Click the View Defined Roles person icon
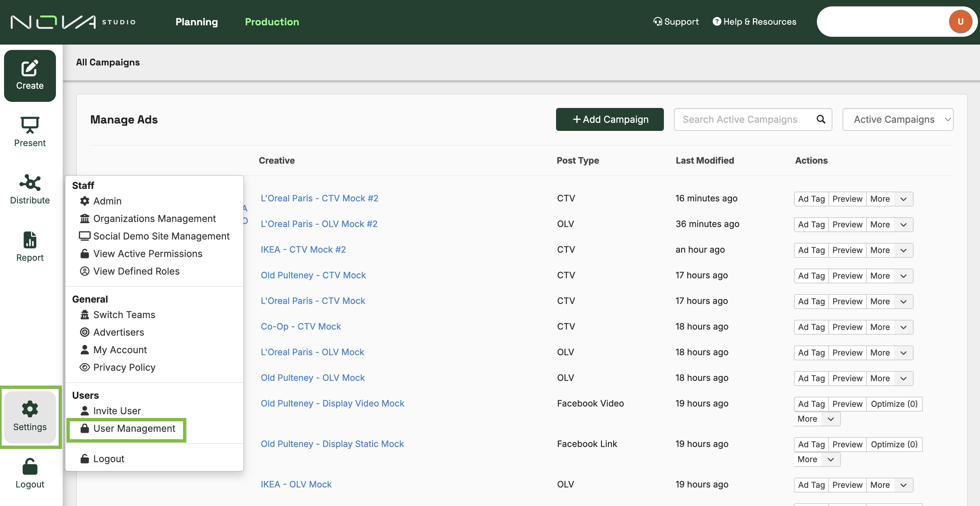The image size is (980, 506). pos(85,271)
